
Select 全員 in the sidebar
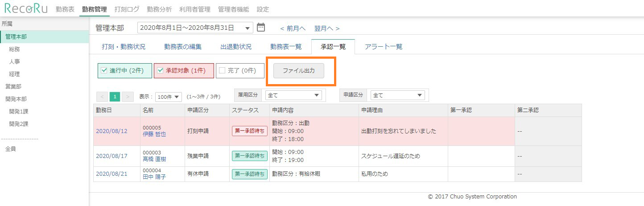point(11,149)
